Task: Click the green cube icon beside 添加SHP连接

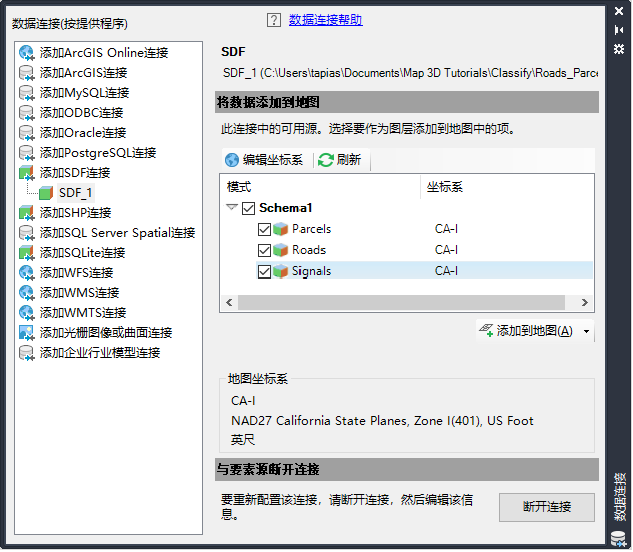Action: click(x=27, y=213)
